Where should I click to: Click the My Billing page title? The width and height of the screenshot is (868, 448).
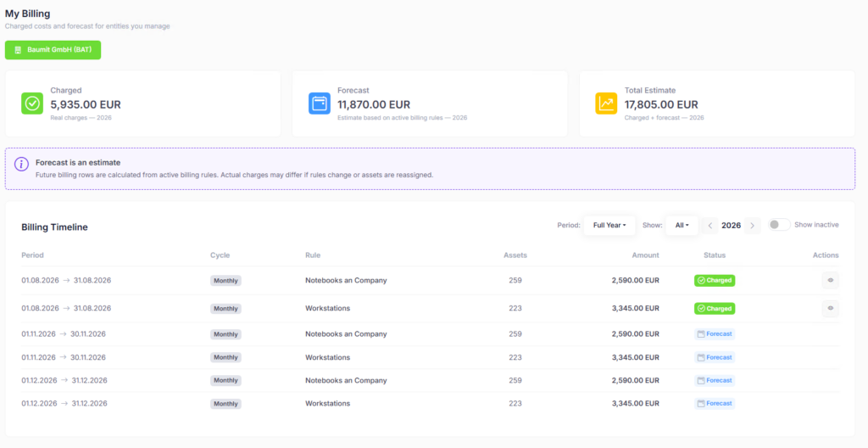28,14
